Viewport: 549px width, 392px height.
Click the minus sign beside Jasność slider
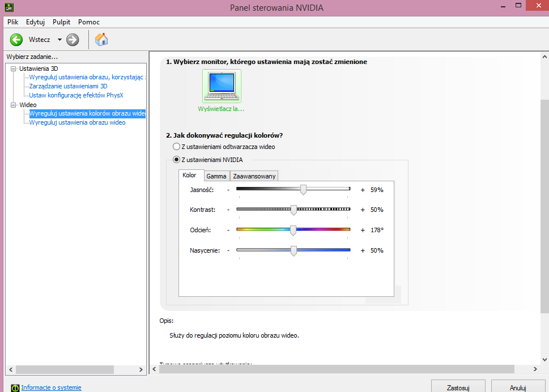(228, 190)
